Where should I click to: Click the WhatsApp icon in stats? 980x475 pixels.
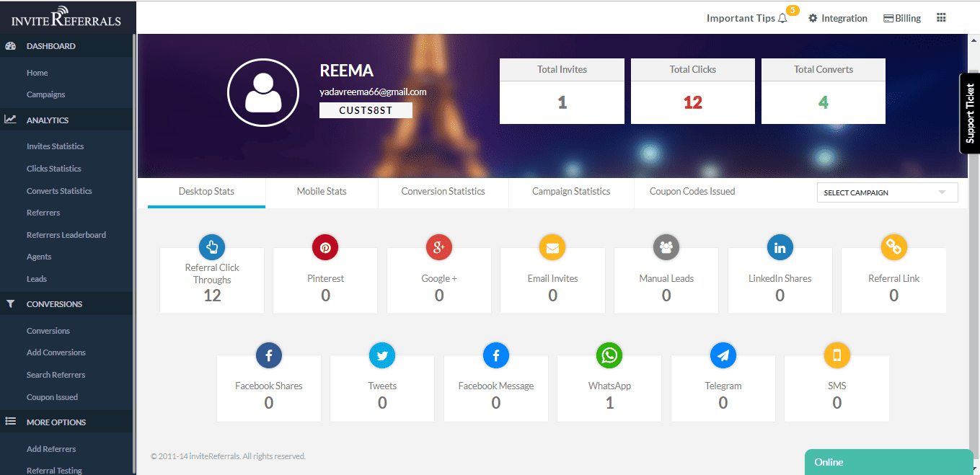pyautogui.click(x=609, y=355)
